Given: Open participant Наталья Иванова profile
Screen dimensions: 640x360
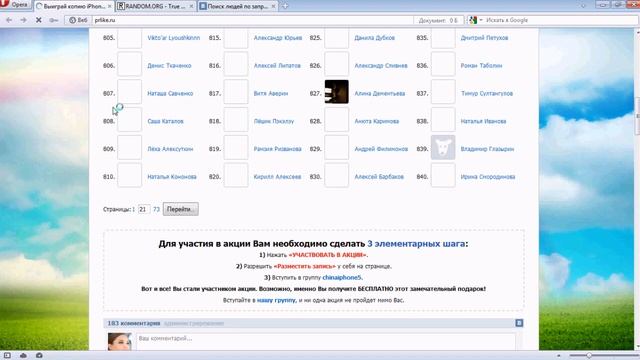Looking at the screenshot, I should 483,121.
